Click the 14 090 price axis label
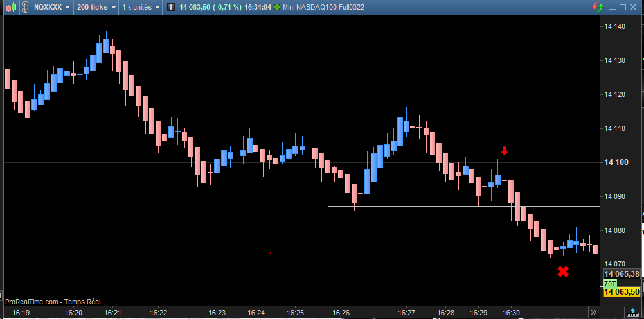This screenshot has width=644, height=319. 615,197
